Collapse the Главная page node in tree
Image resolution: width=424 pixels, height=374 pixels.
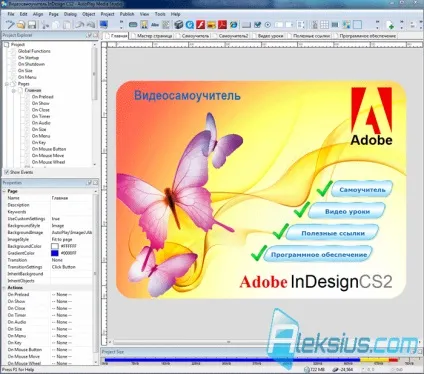tap(14, 90)
